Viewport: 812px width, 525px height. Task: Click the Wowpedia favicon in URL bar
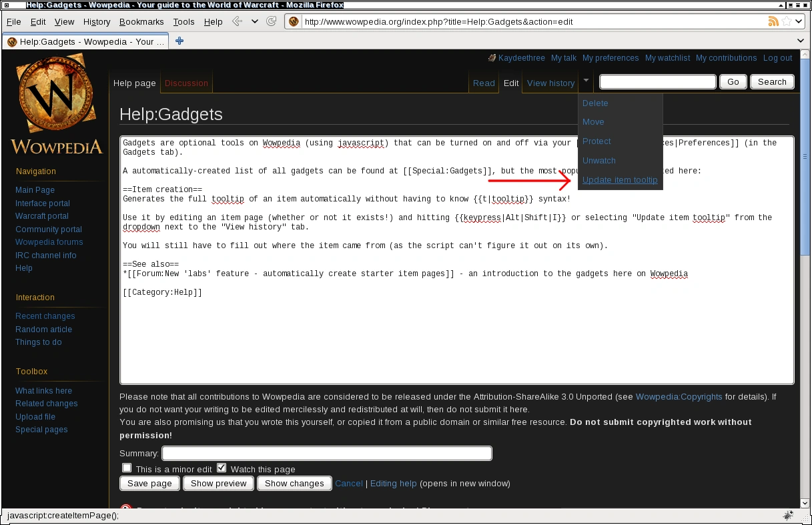tap(294, 21)
